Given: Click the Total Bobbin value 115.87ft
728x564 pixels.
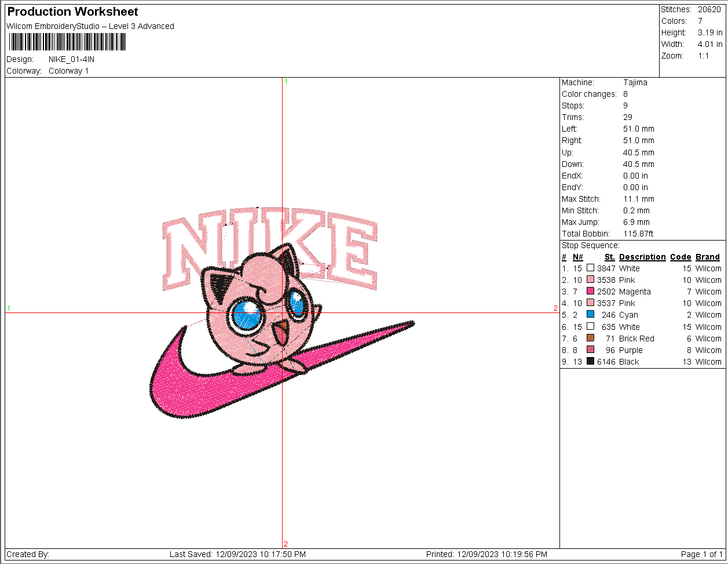Looking at the screenshot, I should pyautogui.click(x=638, y=234).
